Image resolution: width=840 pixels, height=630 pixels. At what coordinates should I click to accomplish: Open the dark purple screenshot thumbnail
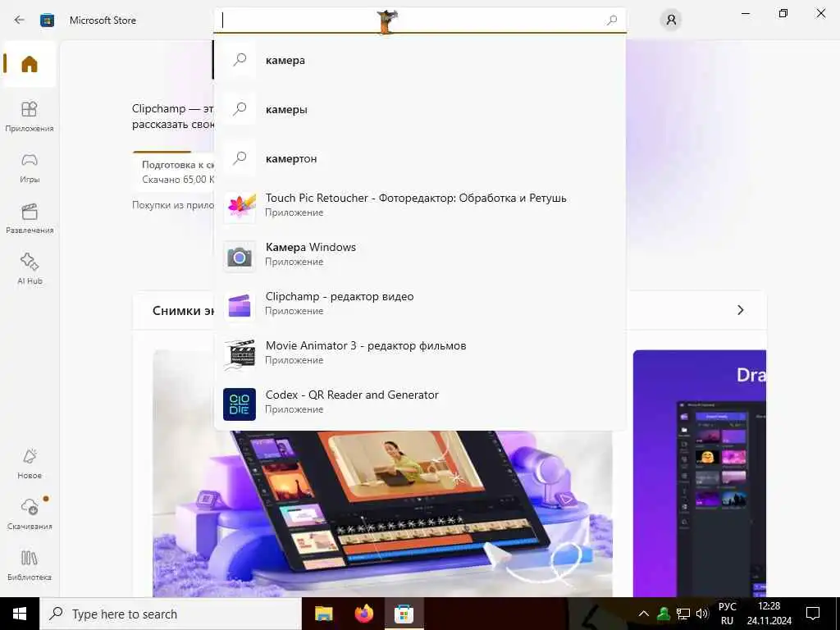700,473
